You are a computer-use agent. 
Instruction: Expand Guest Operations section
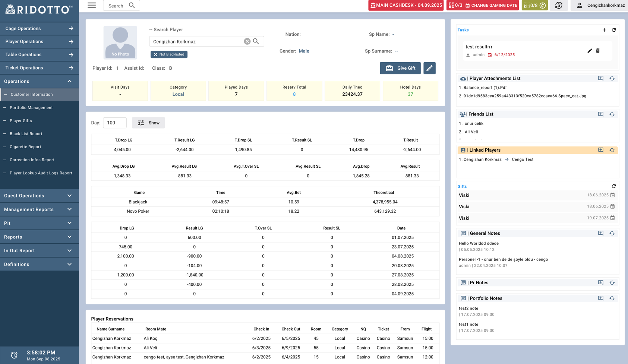click(39, 196)
